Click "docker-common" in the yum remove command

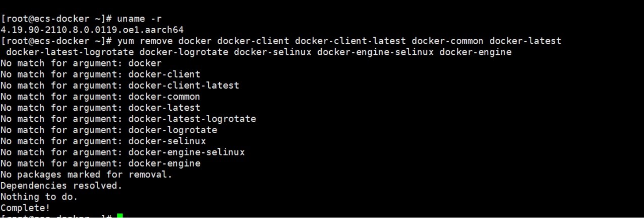pos(447,41)
